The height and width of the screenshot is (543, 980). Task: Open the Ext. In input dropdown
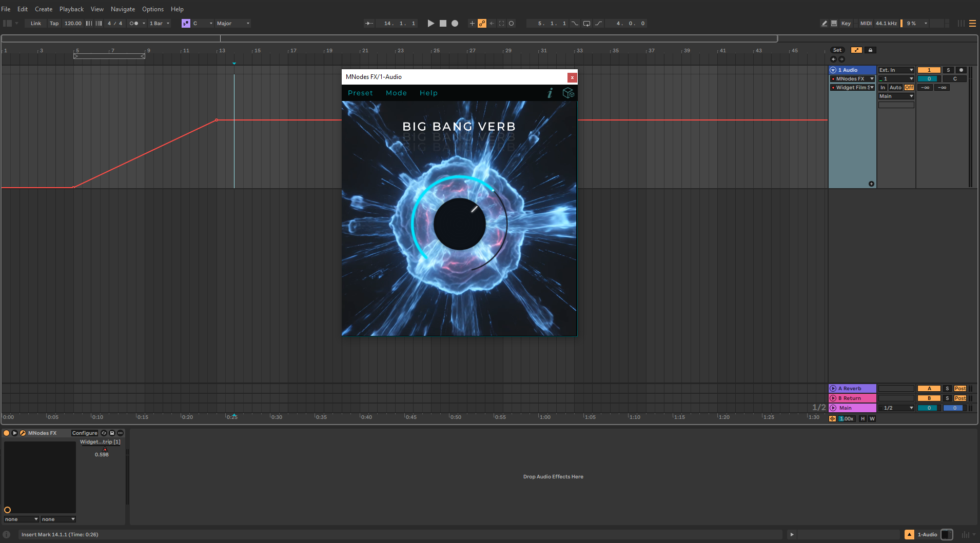[x=896, y=70]
